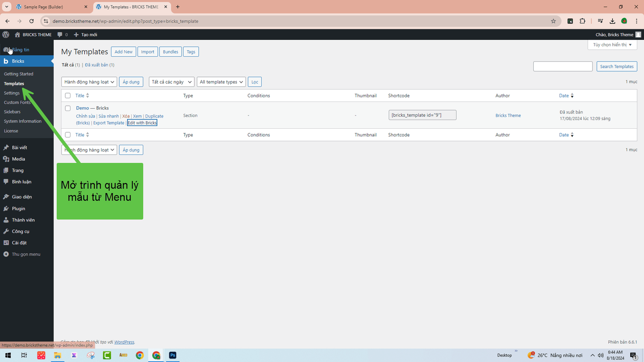Open Plugin menu item
The width and height of the screenshot is (644, 362).
(27, 209)
